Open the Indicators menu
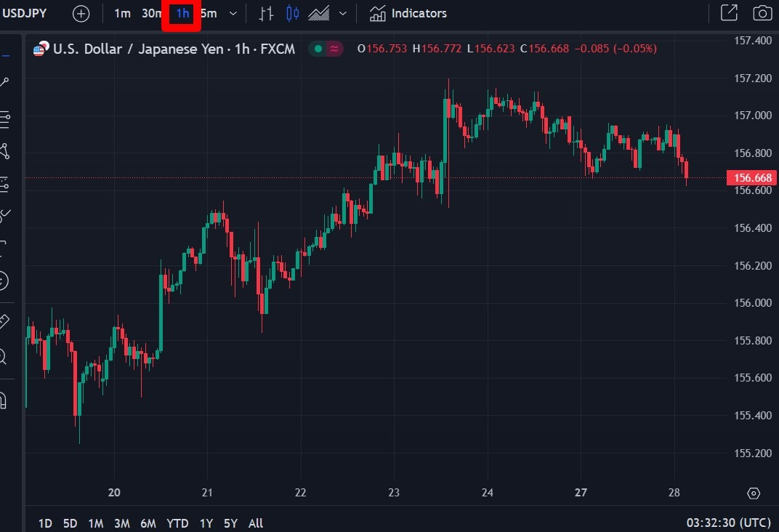779x532 pixels. (x=408, y=13)
